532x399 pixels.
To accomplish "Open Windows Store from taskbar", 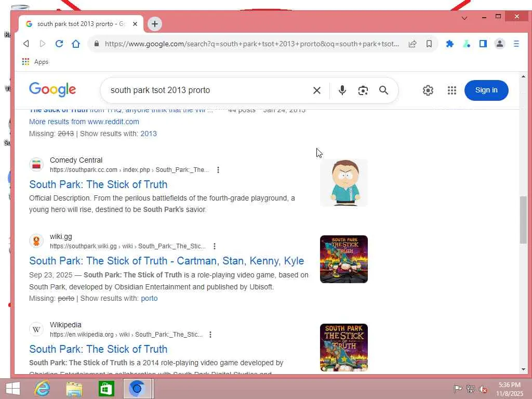I will point(106,389).
